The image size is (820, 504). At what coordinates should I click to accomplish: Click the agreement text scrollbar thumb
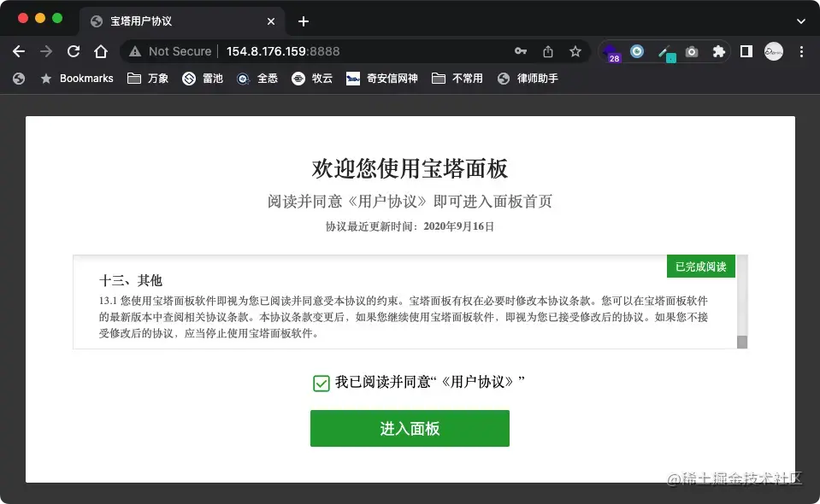[741, 342]
